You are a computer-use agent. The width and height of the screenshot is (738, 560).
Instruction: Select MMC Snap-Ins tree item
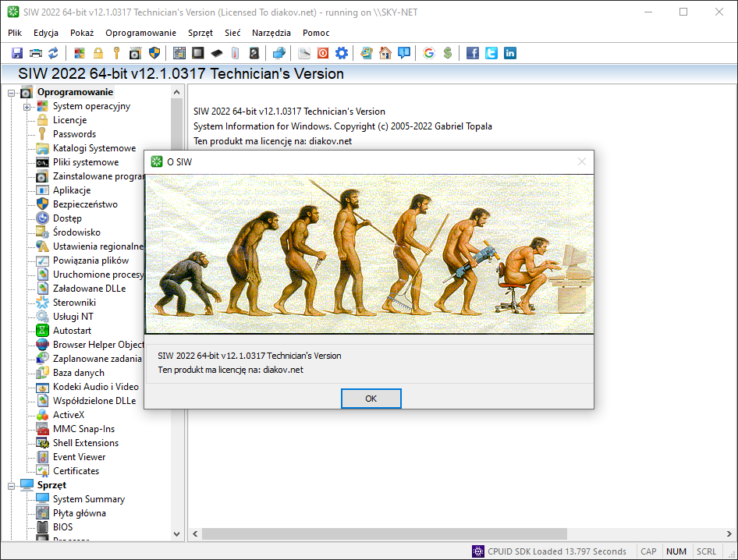click(x=83, y=429)
